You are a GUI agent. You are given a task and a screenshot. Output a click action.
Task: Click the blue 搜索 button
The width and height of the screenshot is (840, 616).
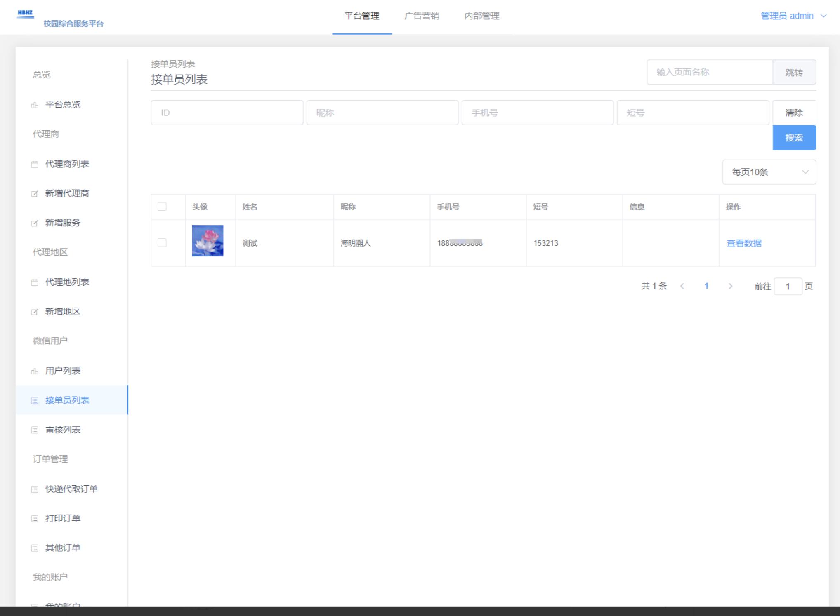(x=794, y=138)
